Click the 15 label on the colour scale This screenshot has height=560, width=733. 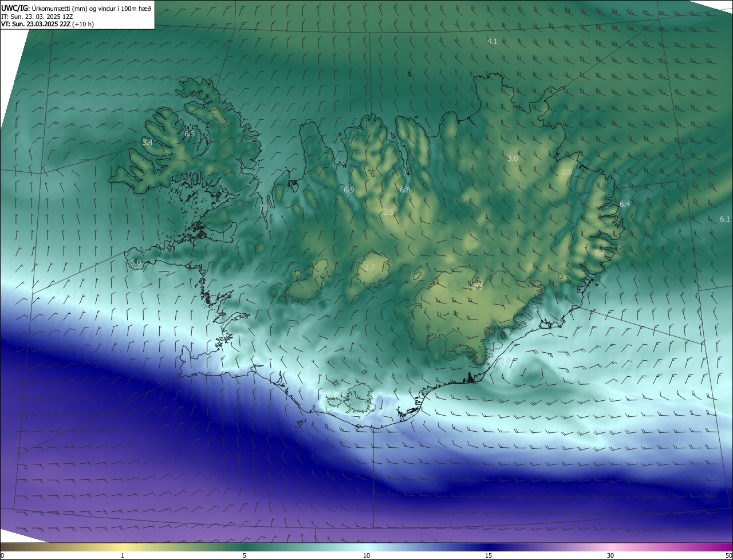[x=488, y=555]
